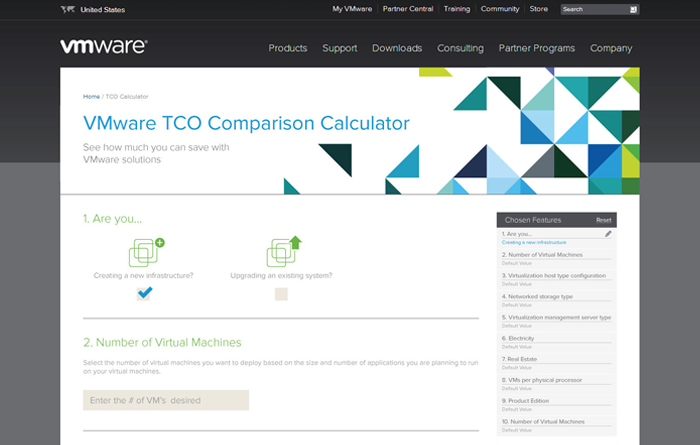Image resolution: width=700 pixels, height=445 pixels.
Task: Open the Company menu
Action: click(x=611, y=48)
